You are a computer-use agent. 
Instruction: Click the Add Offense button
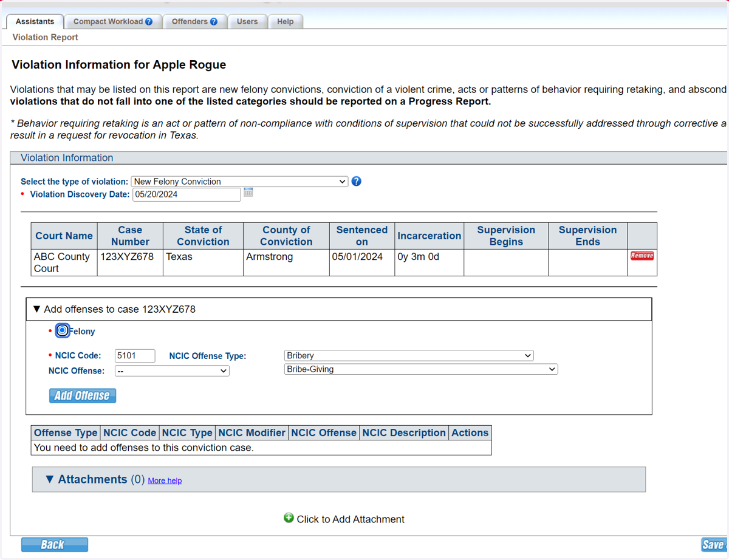tap(83, 395)
